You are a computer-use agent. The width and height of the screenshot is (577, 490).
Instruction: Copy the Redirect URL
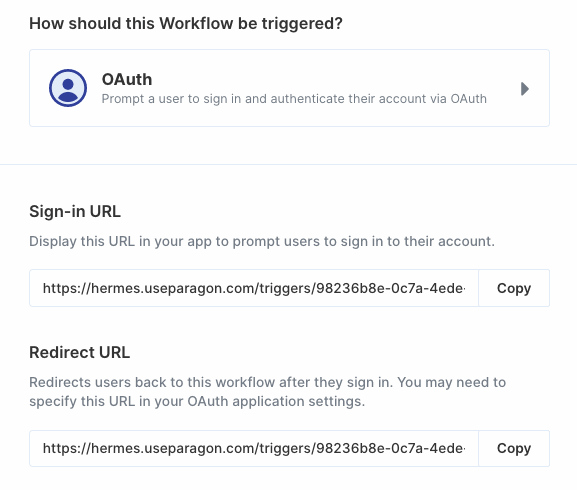tap(514, 448)
